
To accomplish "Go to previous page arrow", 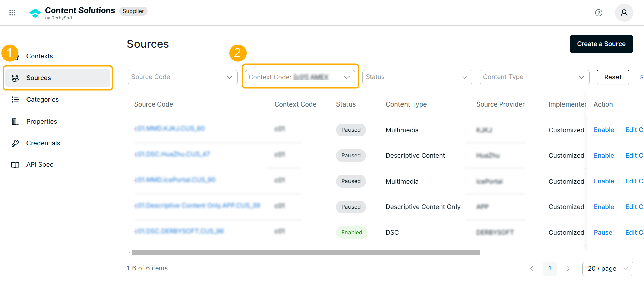I will tap(532, 269).
